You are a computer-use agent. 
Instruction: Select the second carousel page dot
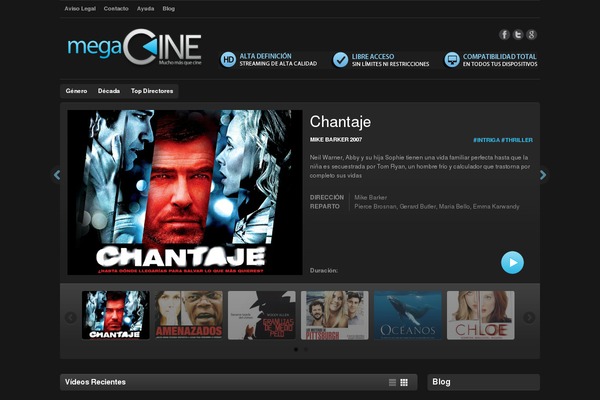click(306, 349)
